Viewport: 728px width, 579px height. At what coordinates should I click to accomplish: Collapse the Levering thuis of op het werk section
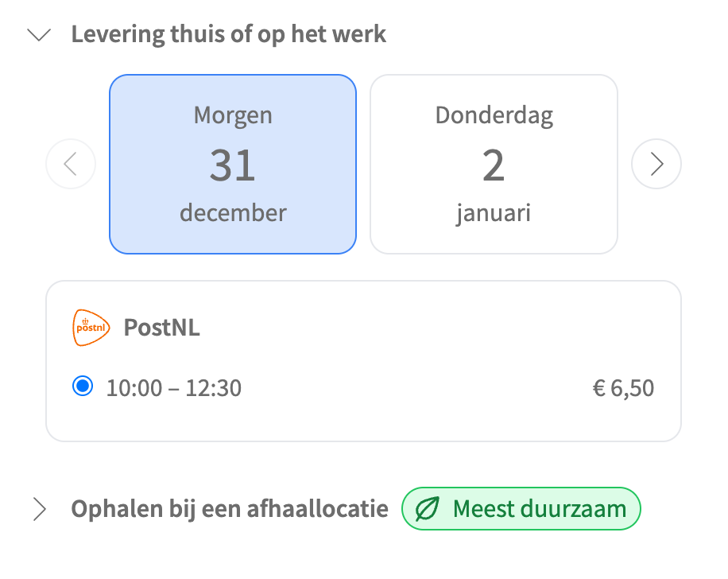[38, 34]
